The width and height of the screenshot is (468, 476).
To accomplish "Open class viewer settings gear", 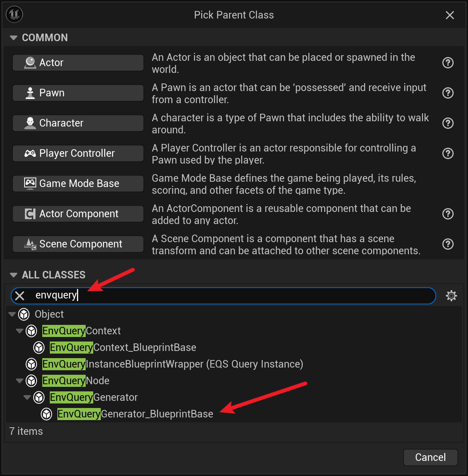I will pyautogui.click(x=451, y=295).
